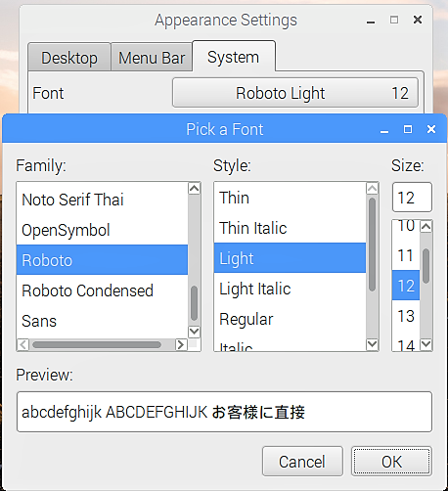Image resolution: width=448 pixels, height=491 pixels.
Task: Select font size 13 in list
Action: pyautogui.click(x=406, y=316)
